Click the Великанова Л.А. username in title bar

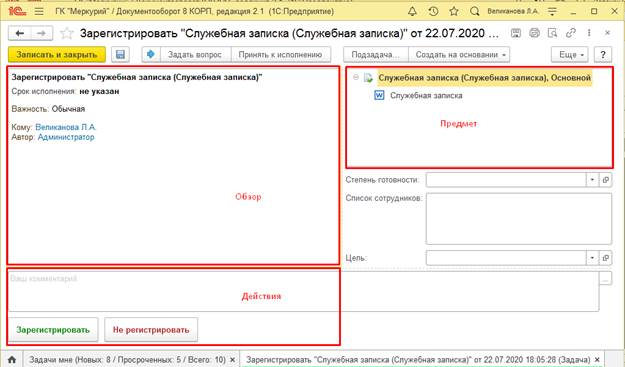513,12
